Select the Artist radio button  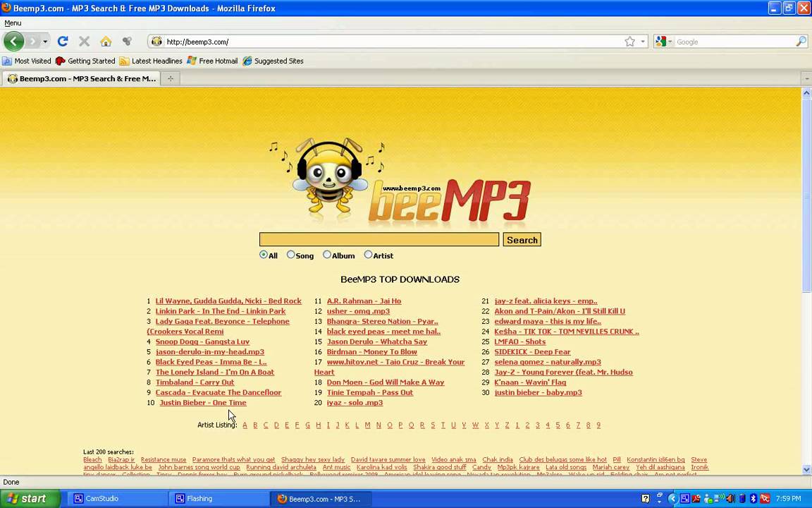pyautogui.click(x=368, y=255)
